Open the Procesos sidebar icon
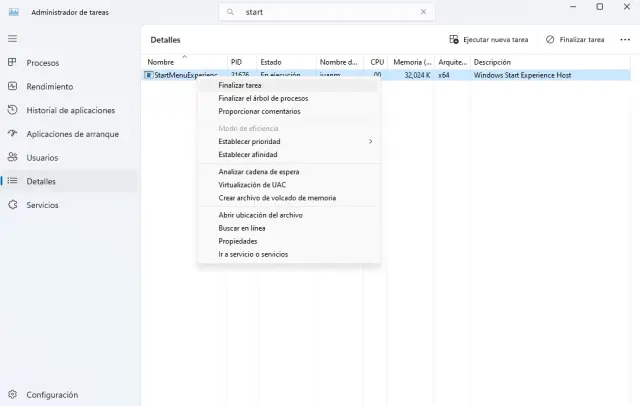The width and height of the screenshot is (640, 406). tap(12, 63)
